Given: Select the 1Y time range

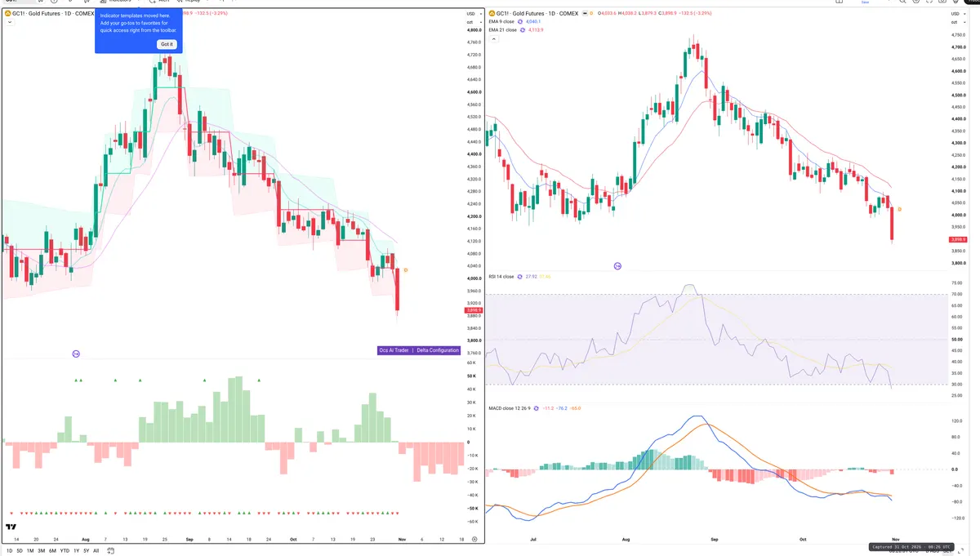Looking at the screenshot, I should (77, 550).
